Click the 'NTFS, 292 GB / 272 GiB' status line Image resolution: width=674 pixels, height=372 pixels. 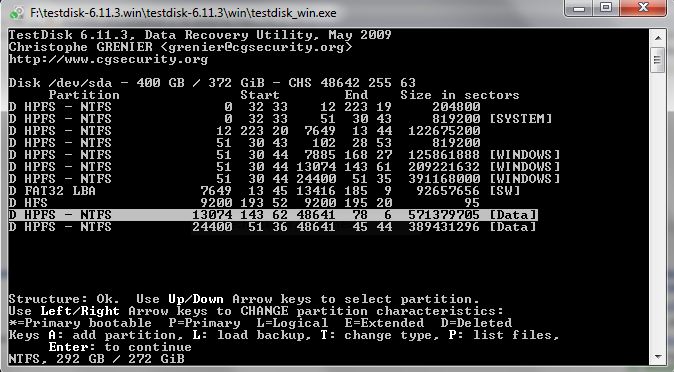96,359
